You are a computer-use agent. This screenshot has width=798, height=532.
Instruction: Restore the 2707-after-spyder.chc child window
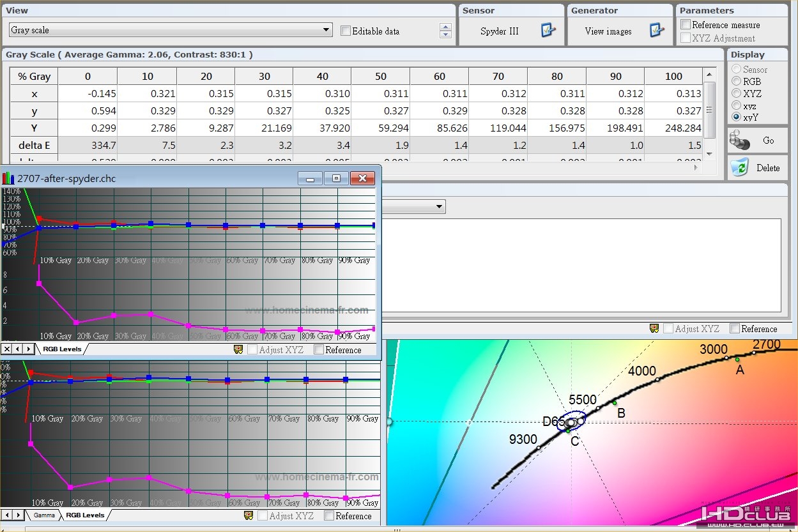tap(336, 178)
